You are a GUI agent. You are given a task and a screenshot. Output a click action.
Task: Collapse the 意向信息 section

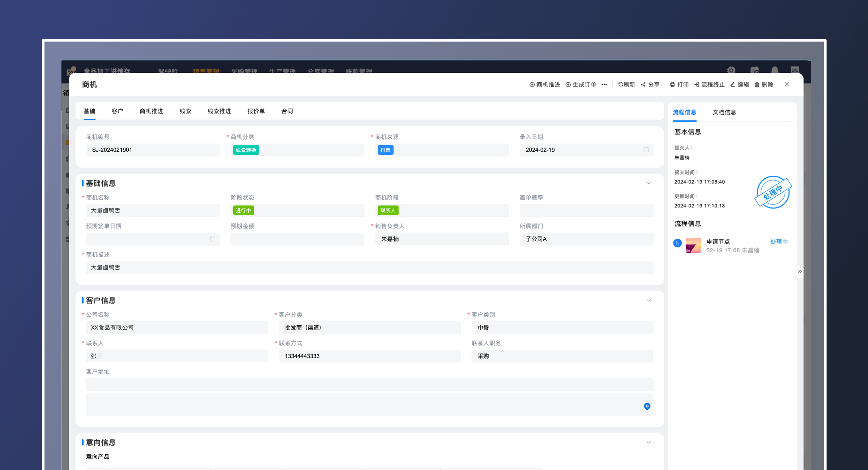click(648, 443)
